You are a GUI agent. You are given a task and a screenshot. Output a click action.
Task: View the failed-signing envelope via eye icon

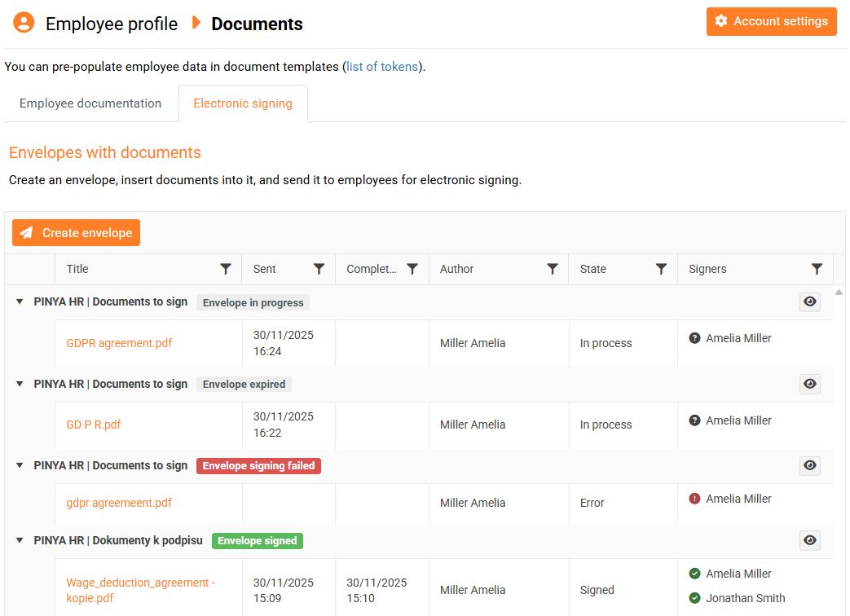tap(809, 465)
